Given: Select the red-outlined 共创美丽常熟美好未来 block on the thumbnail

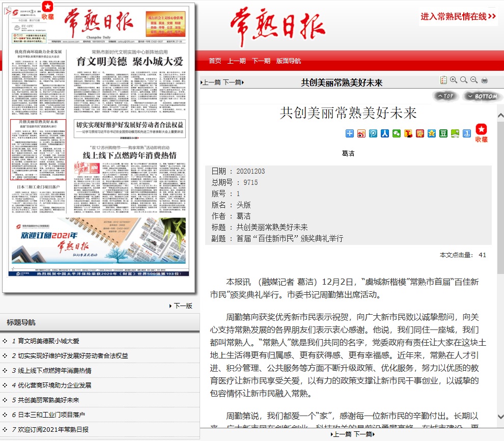Looking at the screenshot, I should [38, 150].
